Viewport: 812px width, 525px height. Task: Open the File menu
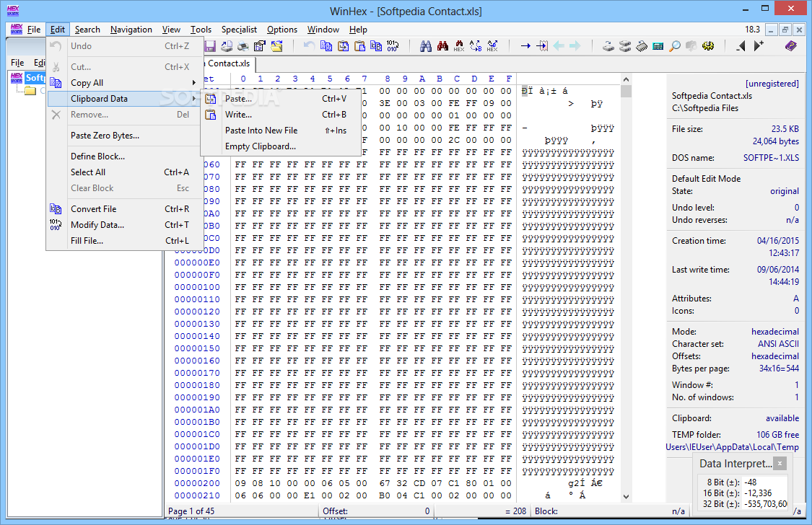pyautogui.click(x=34, y=30)
